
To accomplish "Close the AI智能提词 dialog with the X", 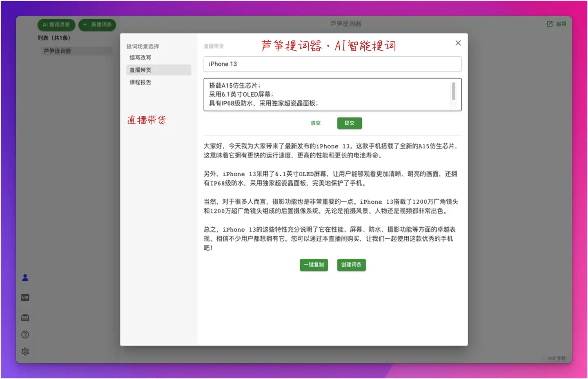I will coord(458,43).
